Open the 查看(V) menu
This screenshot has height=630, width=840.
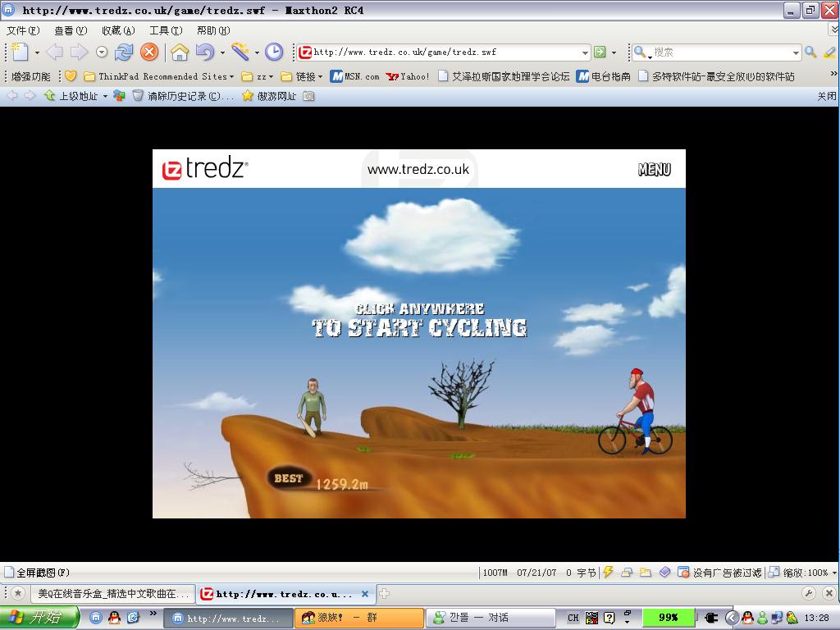coord(71,30)
